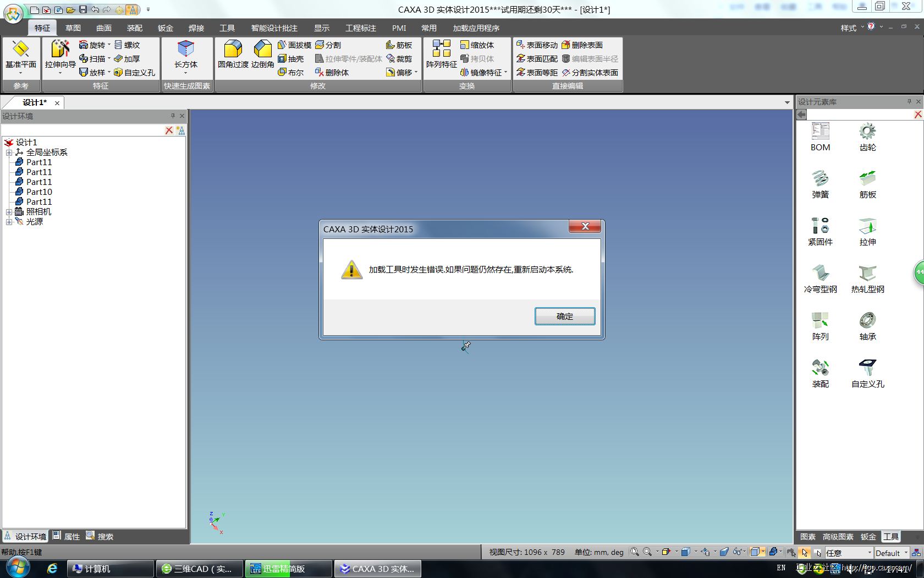Pin the 设计环境 panel
924x578 pixels.
173,116
